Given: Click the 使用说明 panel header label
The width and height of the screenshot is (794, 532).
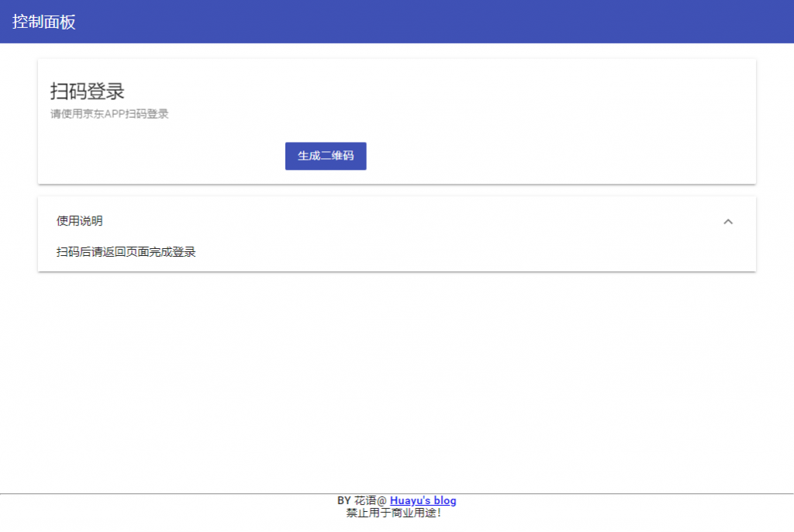Looking at the screenshot, I should point(80,221).
